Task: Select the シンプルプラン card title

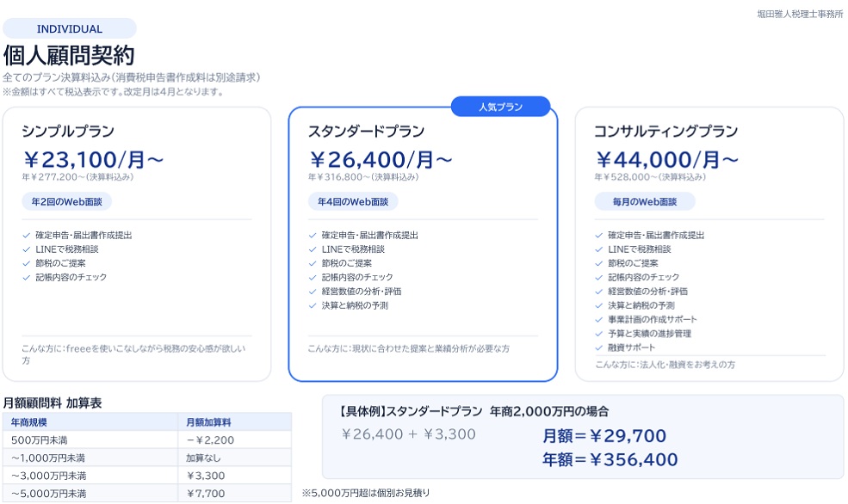Action: click(x=68, y=132)
